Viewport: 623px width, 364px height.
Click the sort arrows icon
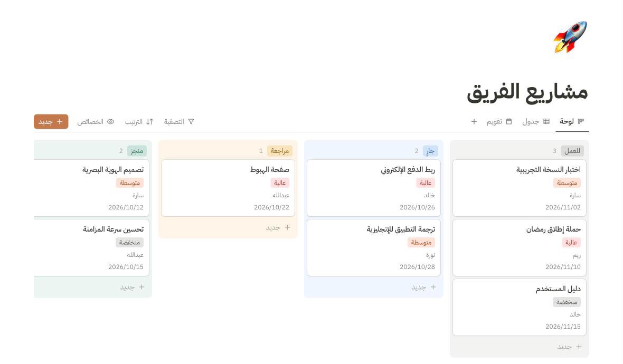[x=149, y=121]
